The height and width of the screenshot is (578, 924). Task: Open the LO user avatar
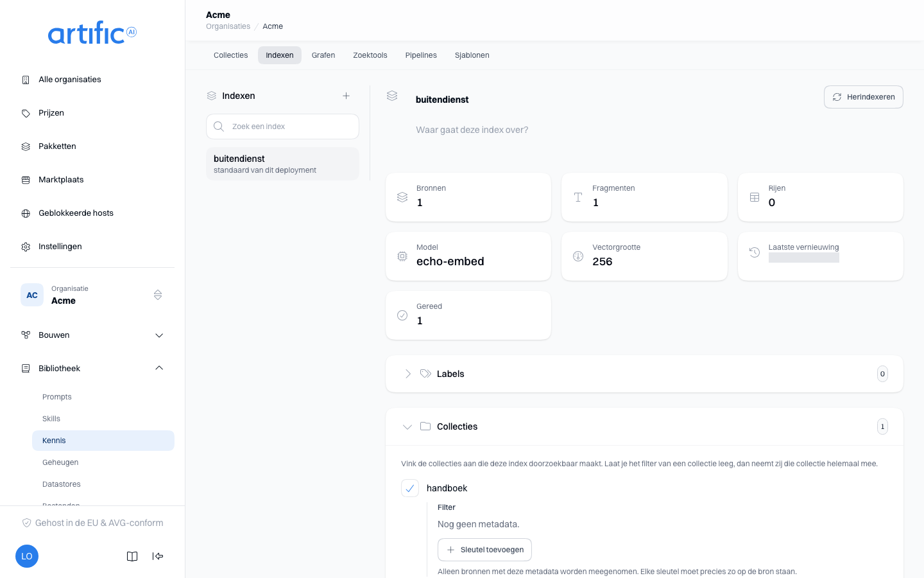pos(27,556)
